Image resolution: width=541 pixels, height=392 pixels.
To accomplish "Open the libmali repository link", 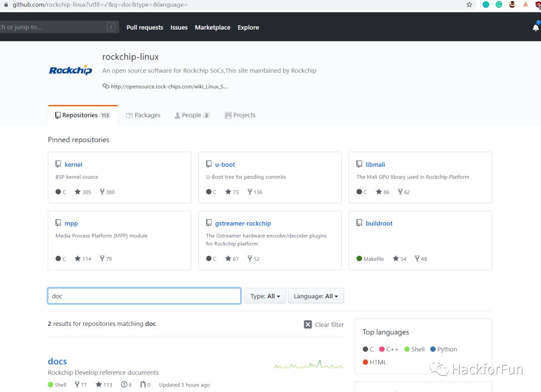I will pyautogui.click(x=375, y=164).
